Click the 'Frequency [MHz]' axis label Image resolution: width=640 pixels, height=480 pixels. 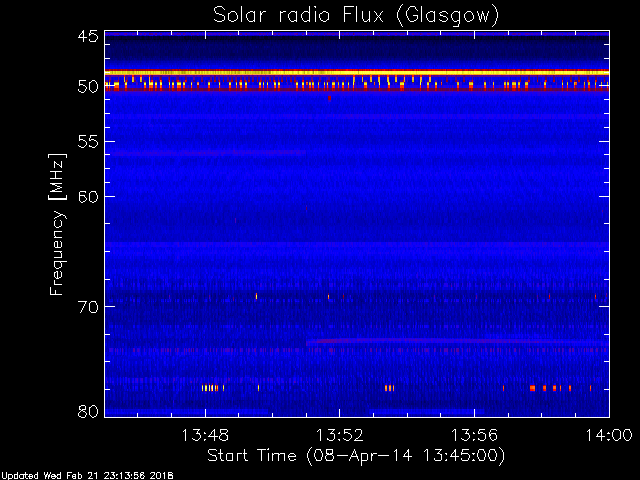(x=58, y=224)
